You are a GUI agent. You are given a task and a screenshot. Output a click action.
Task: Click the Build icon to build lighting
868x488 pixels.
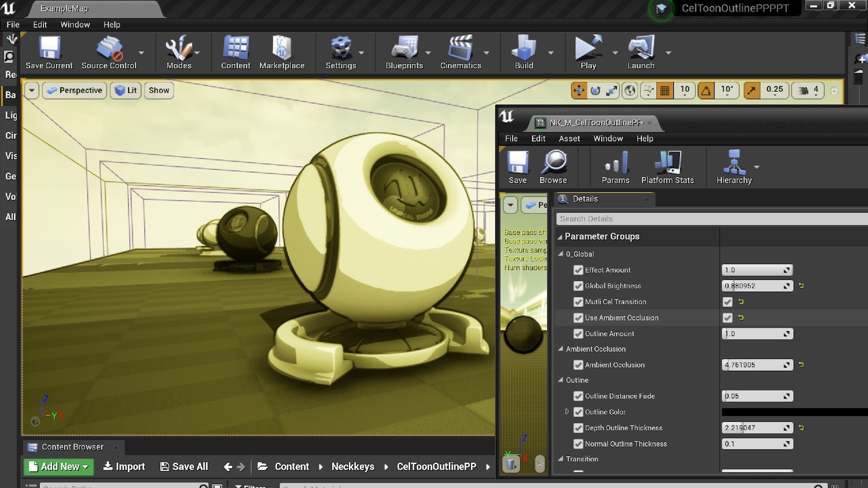[x=522, y=52]
